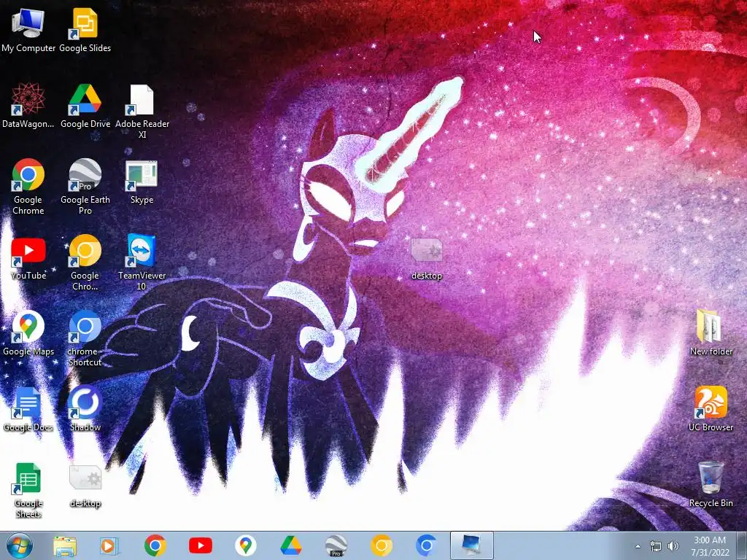Launch Google Chrome from the taskbar
The height and width of the screenshot is (560, 747).
pos(155,545)
